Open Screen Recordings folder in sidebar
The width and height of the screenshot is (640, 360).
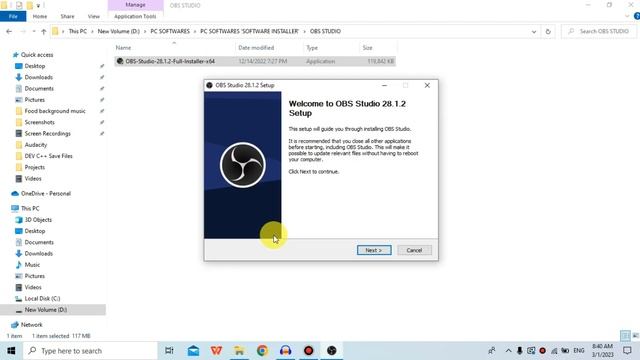[x=47, y=133]
